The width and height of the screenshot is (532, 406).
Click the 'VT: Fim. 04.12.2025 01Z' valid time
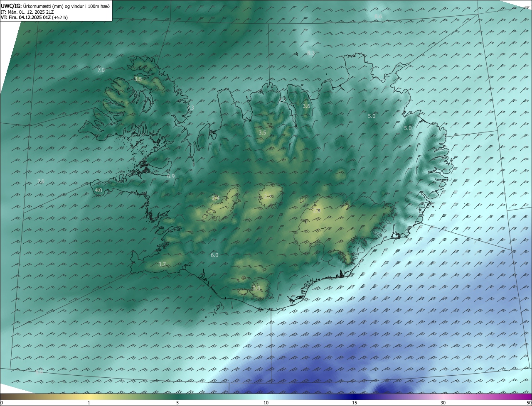[26, 17]
